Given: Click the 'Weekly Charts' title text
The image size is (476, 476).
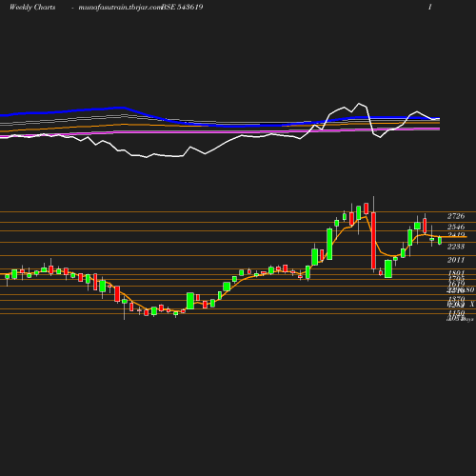Looking at the screenshot, I should (x=32, y=7).
